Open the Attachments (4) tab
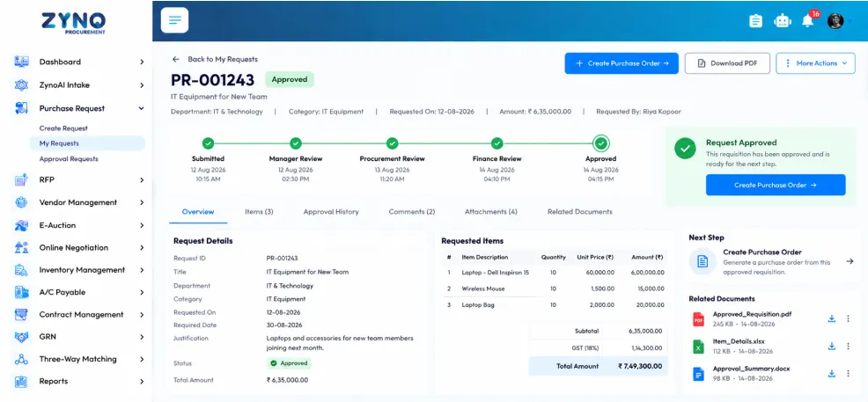Screen dimensions: 868x402 click(x=491, y=212)
